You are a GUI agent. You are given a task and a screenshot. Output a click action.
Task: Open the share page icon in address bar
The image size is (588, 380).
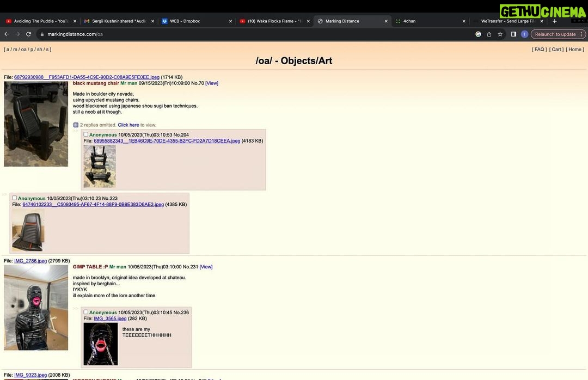pos(489,34)
